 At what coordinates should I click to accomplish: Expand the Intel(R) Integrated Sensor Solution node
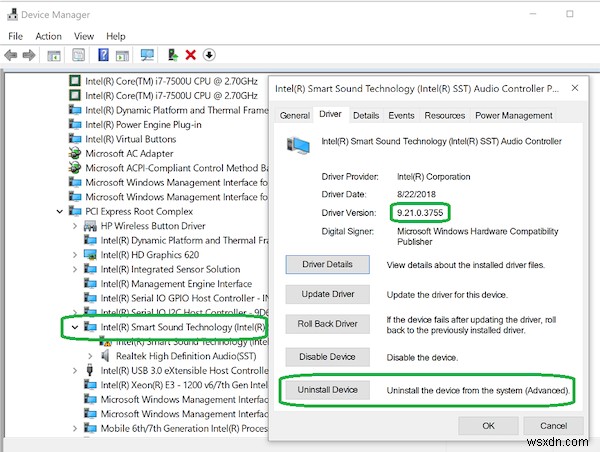(75, 269)
